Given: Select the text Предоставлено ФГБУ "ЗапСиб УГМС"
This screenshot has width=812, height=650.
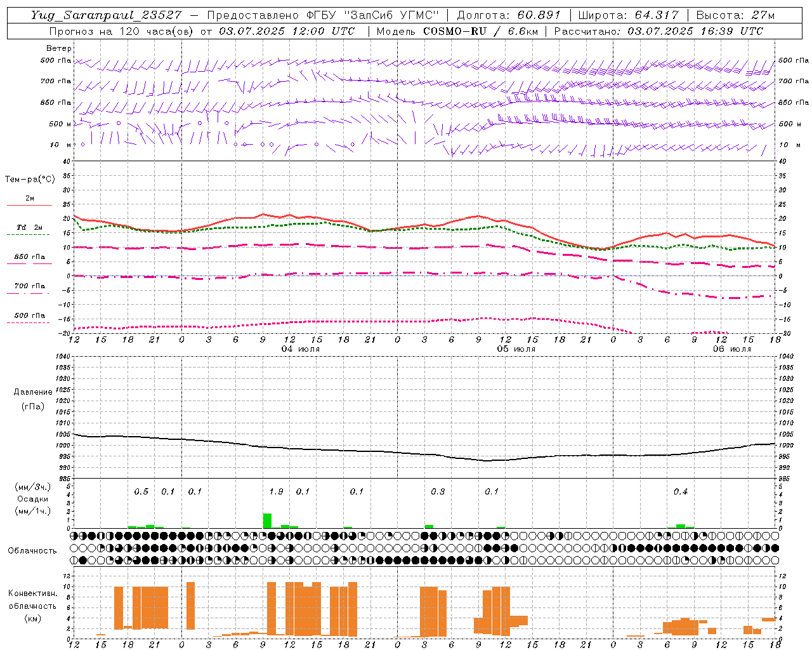Looking at the screenshot, I should (x=324, y=15).
